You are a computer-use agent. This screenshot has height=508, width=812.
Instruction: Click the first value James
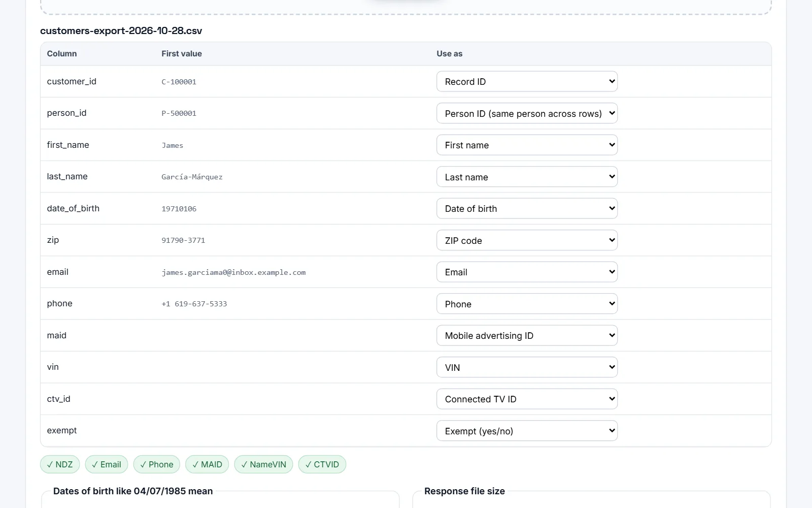tap(172, 145)
